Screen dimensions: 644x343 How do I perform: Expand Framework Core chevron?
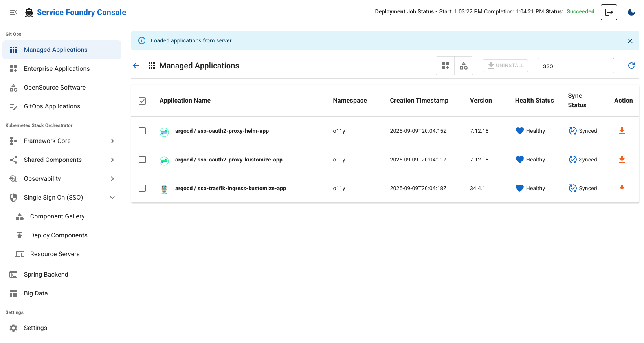pos(112,141)
